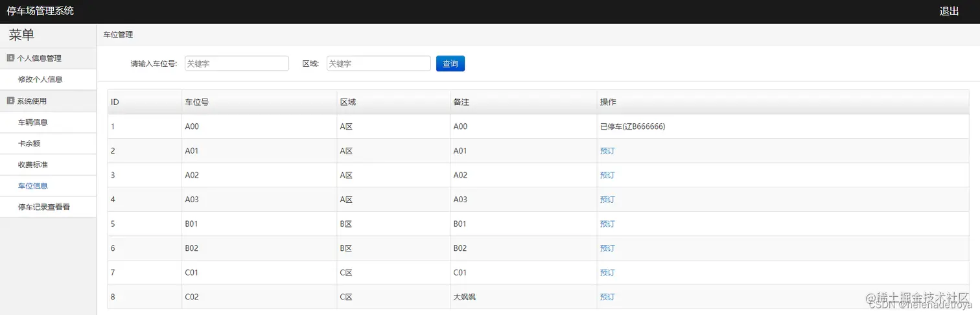Image resolution: width=980 pixels, height=315 pixels.
Task: Click the 车位管理 breadcrumb heading
Action: [119, 34]
